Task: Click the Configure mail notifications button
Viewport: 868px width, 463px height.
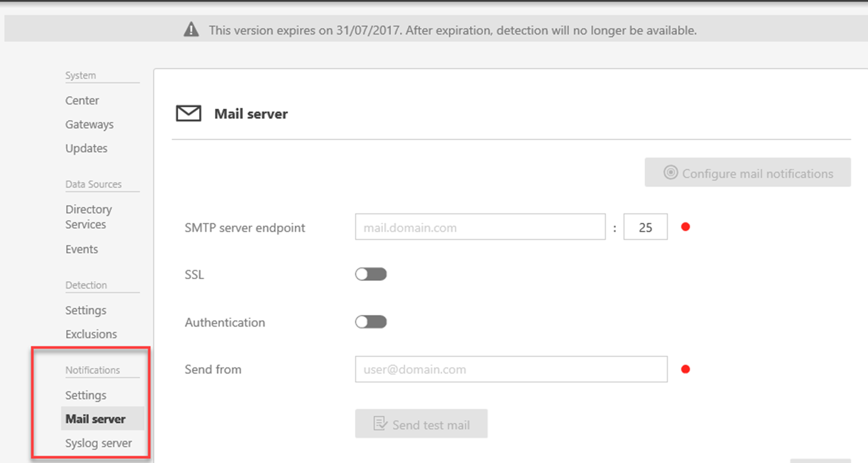Action: pos(748,173)
